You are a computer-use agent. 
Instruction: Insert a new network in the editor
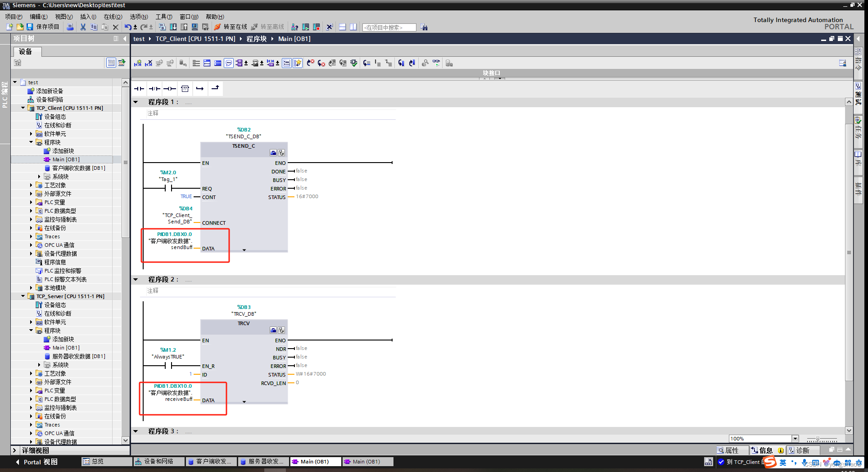[138, 63]
